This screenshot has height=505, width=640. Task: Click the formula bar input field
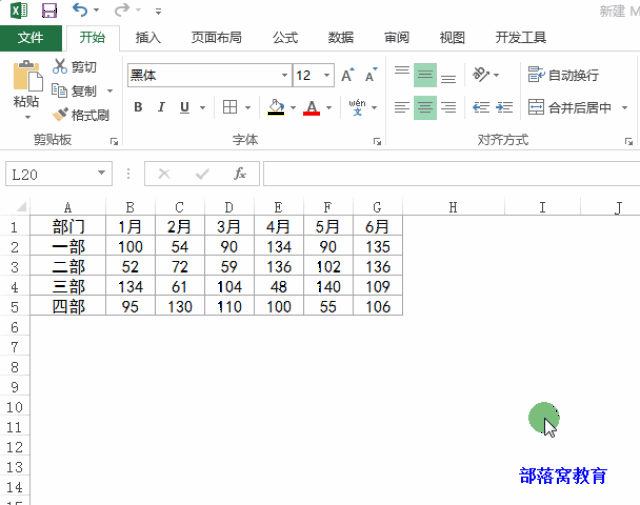coord(451,174)
